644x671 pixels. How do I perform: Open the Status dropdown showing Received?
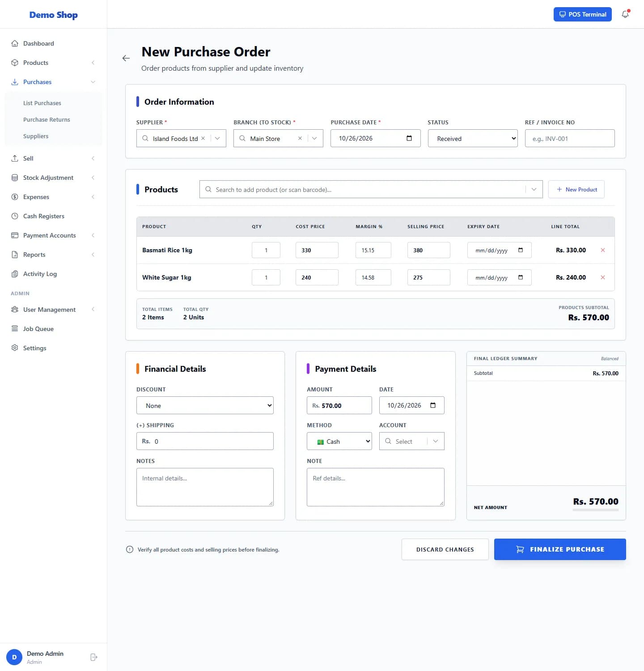tap(473, 138)
